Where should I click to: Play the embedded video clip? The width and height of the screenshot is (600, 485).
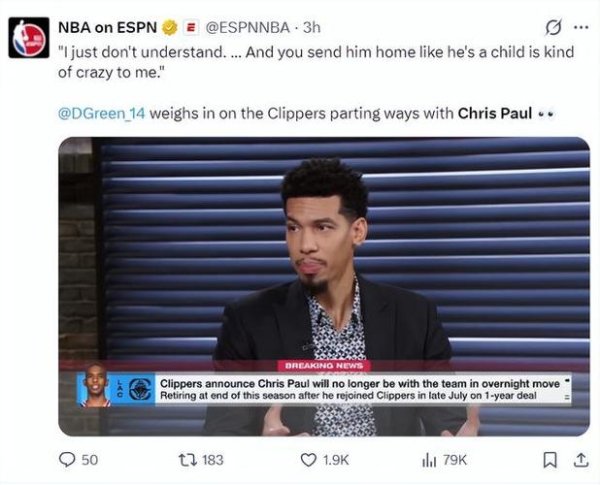[324, 286]
